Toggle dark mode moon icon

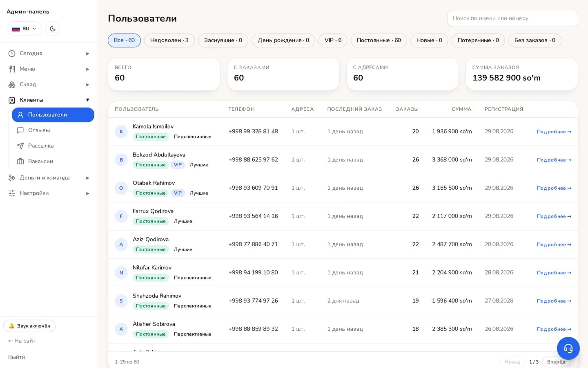click(53, 29)
